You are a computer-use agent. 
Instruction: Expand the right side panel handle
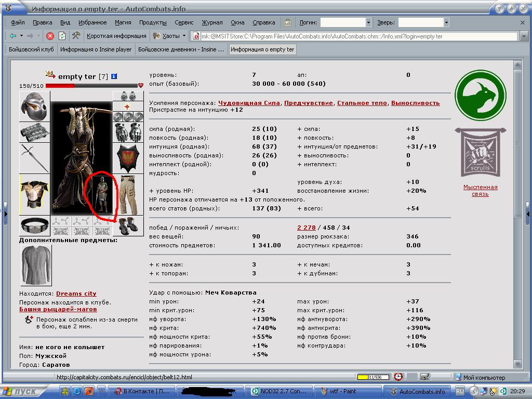[528, 214]
